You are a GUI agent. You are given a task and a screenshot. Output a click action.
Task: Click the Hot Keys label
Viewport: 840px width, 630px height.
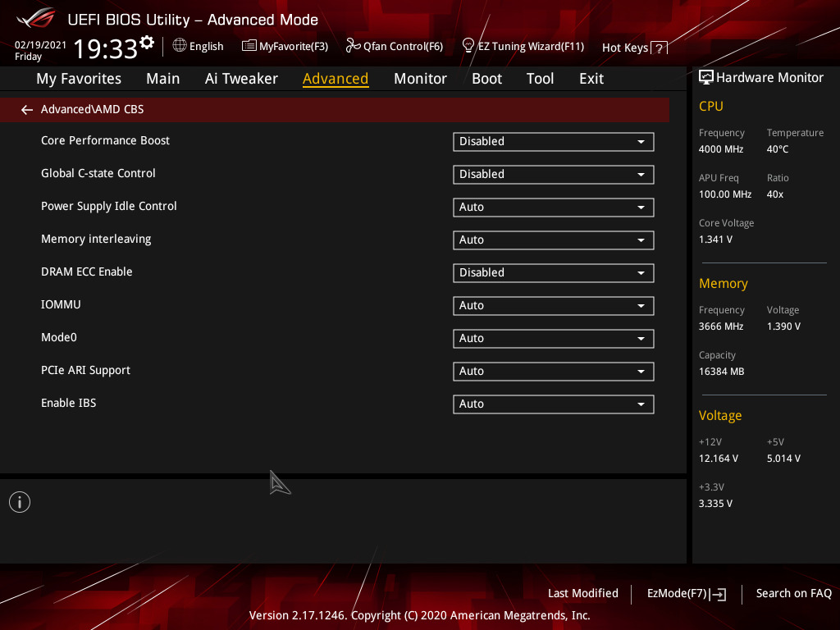point(624,48)
